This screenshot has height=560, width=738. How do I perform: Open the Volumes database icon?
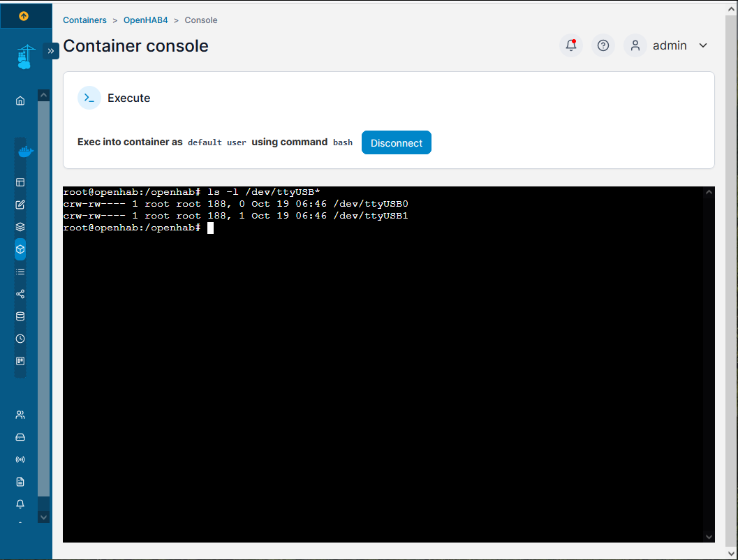click(20, 316)
